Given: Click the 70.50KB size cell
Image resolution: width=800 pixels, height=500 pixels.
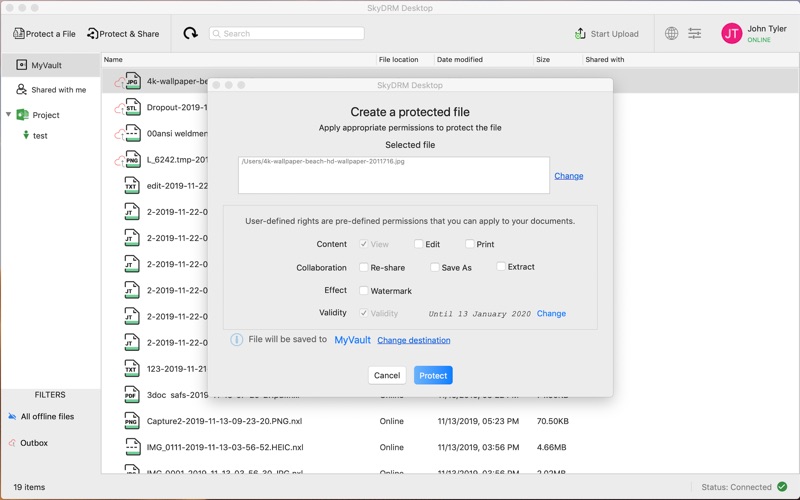Looking at the screenshot, I should tap(553, 421).
